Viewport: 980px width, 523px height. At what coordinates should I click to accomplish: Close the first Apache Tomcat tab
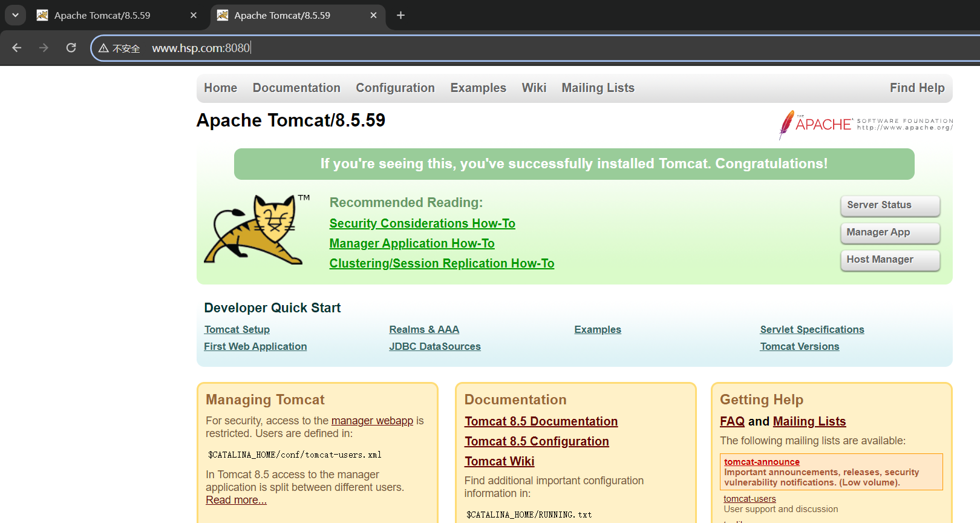pos(194,15)
